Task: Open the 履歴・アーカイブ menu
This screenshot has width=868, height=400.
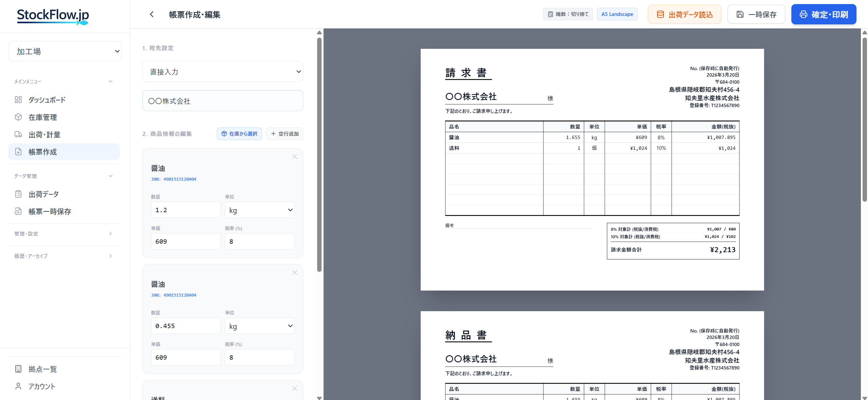Action: pos(110,256)
